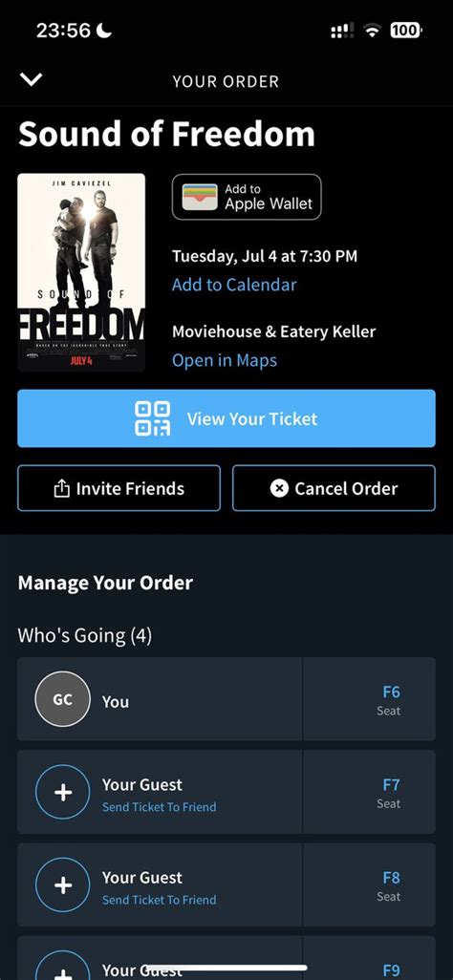Tap the plus icon for seat F8 guest
Screen dimensions: 453x980
(62, 885)
